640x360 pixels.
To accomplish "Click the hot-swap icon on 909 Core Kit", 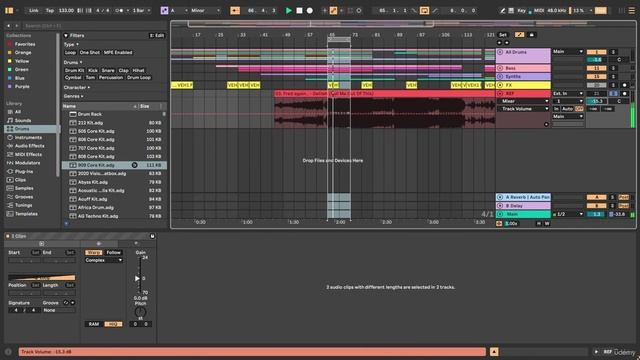I will 134,165.
